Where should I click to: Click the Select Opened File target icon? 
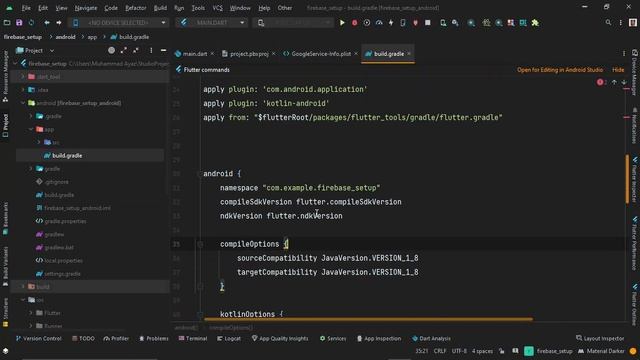[111, 50]
